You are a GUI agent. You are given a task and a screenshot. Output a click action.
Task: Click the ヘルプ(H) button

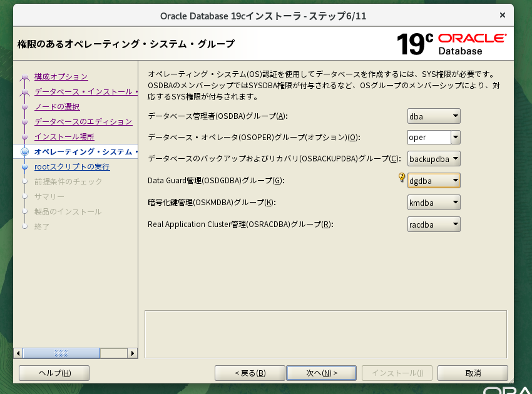pos(54,373)
